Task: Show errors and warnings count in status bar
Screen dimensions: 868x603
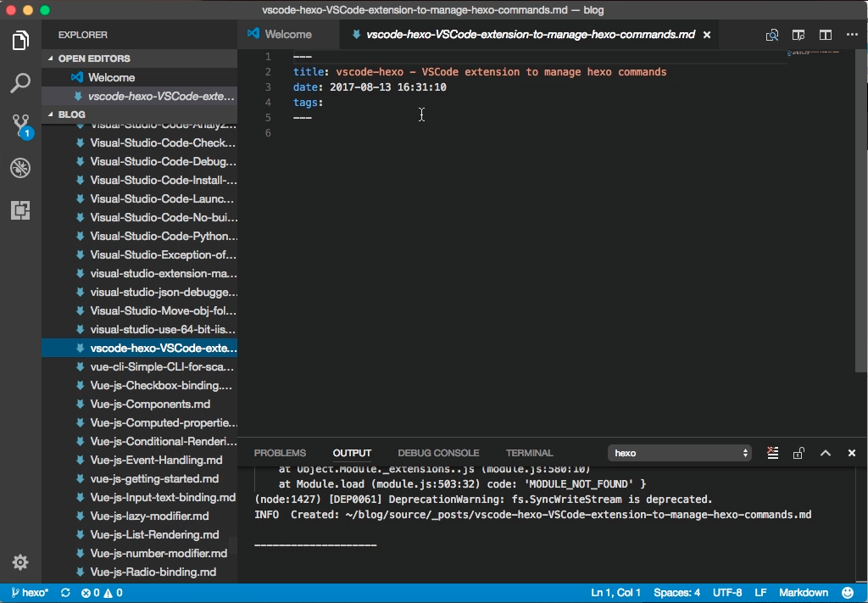Action: click(102, 593)
